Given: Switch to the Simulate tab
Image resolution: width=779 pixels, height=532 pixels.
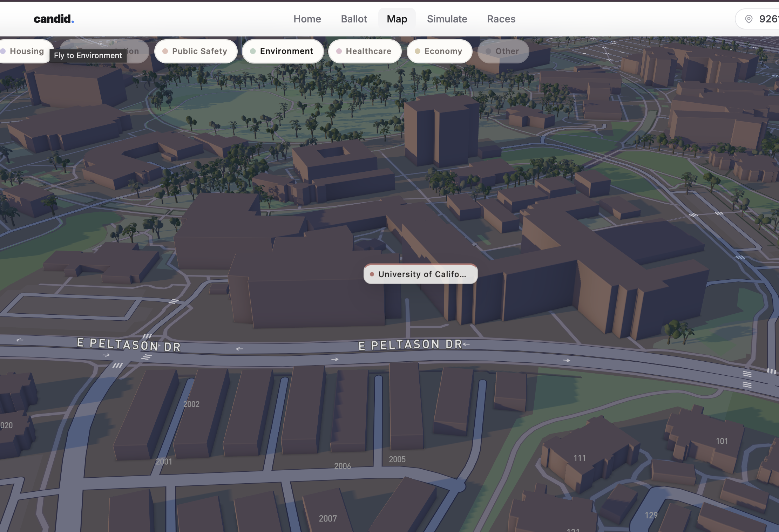Looking at the screenshot, I should [x=447, y=19].
